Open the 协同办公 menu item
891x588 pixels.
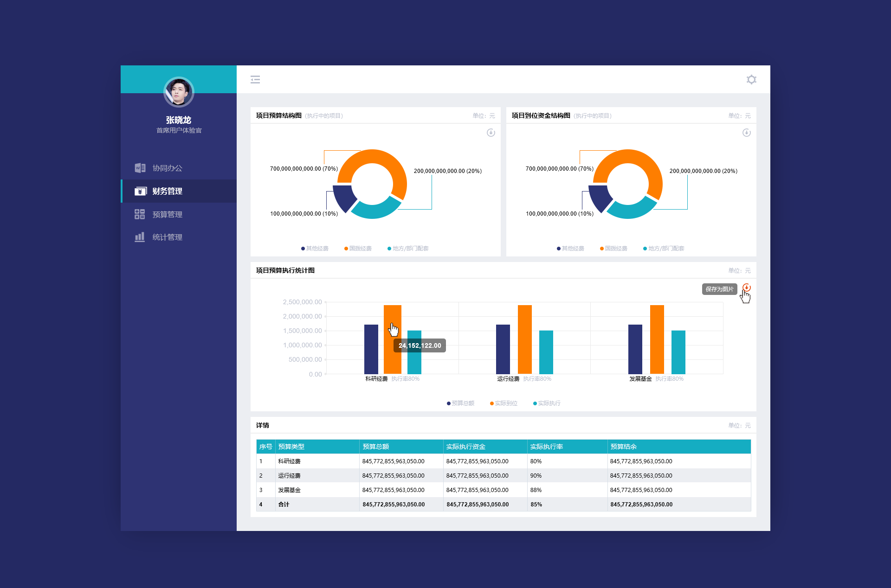coord(179,168)
